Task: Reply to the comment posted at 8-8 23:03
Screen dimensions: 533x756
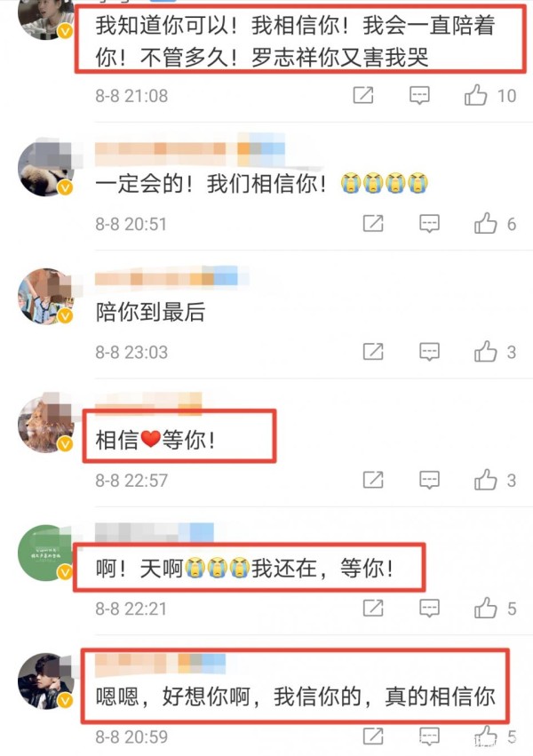Action: point(429,352)
